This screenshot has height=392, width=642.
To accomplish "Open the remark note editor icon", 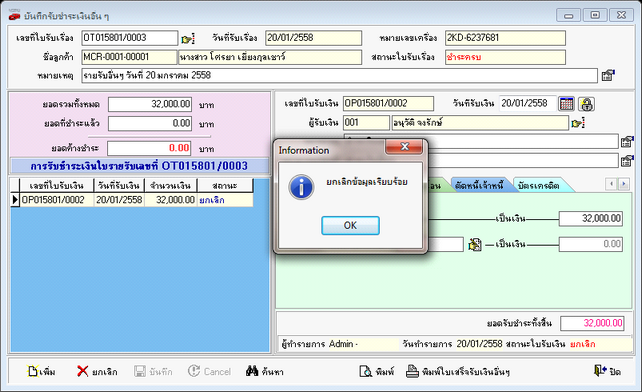I will click(608, 75).
